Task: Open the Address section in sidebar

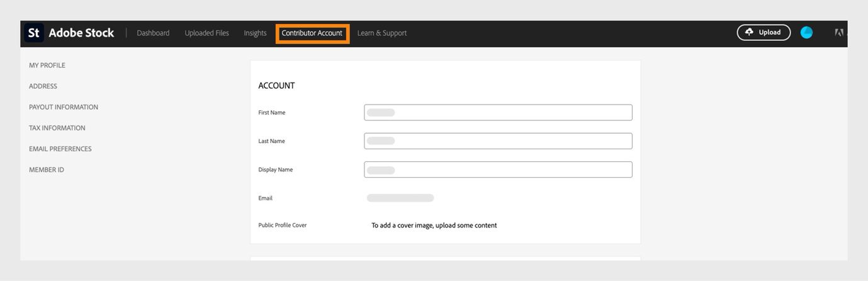Action: [43, 86]
